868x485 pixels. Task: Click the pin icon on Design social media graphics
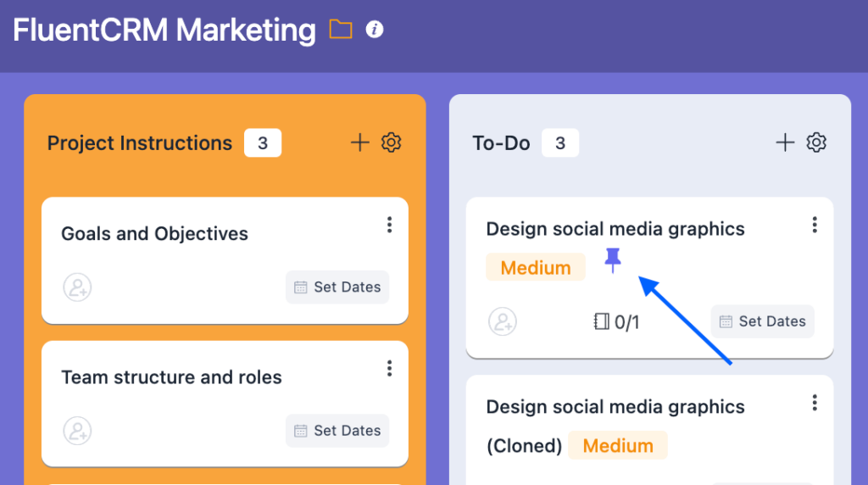pos(613,260)
